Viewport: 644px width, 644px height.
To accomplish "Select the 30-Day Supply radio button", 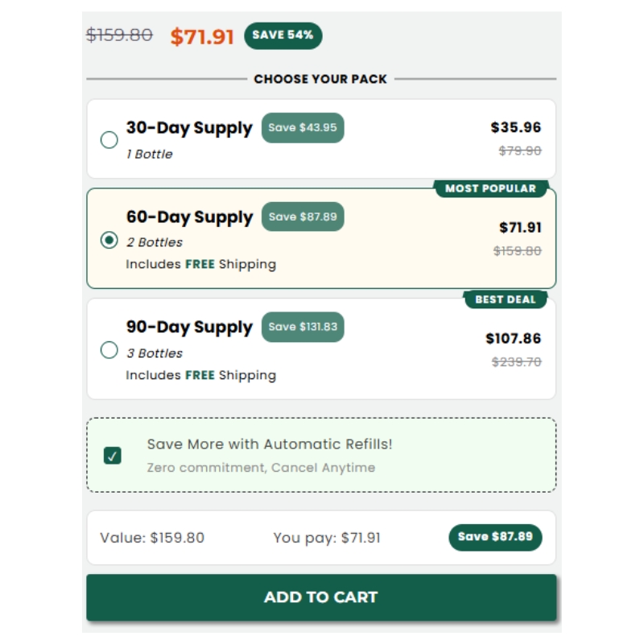I will tap(109, 140).
